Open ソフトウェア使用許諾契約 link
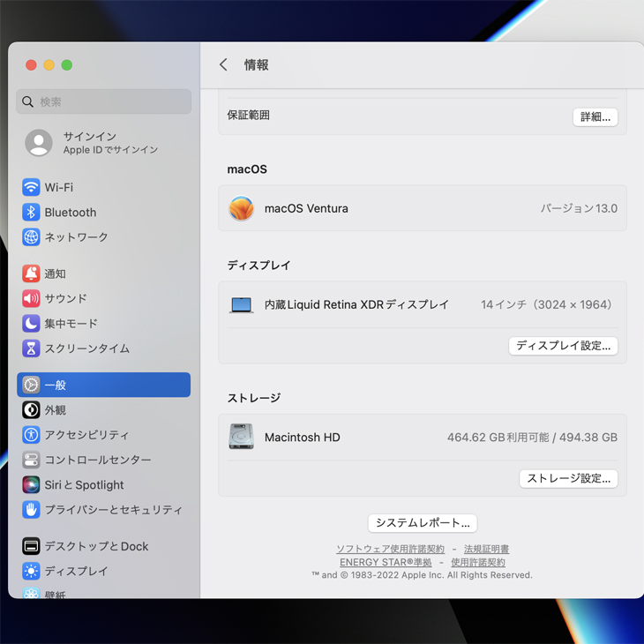The width and height of the screenshot is (644, 644). pyautogui.click(x=390, y=549)
